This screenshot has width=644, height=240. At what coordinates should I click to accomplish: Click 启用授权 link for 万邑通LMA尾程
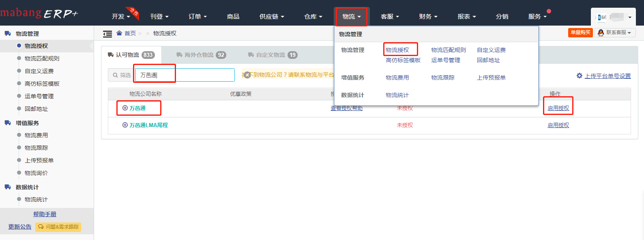pos(558,125)
